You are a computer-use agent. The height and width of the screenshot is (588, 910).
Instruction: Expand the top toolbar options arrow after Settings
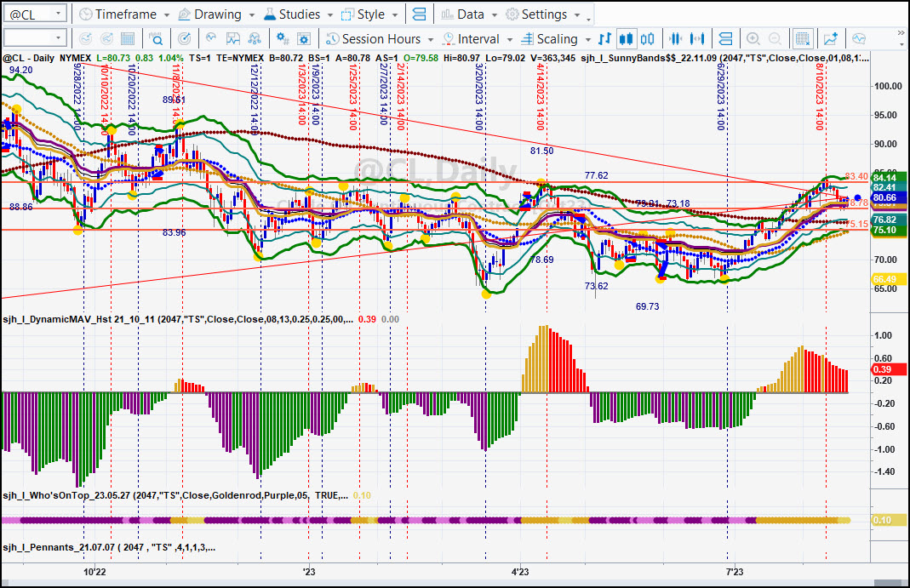click(588, 19)
